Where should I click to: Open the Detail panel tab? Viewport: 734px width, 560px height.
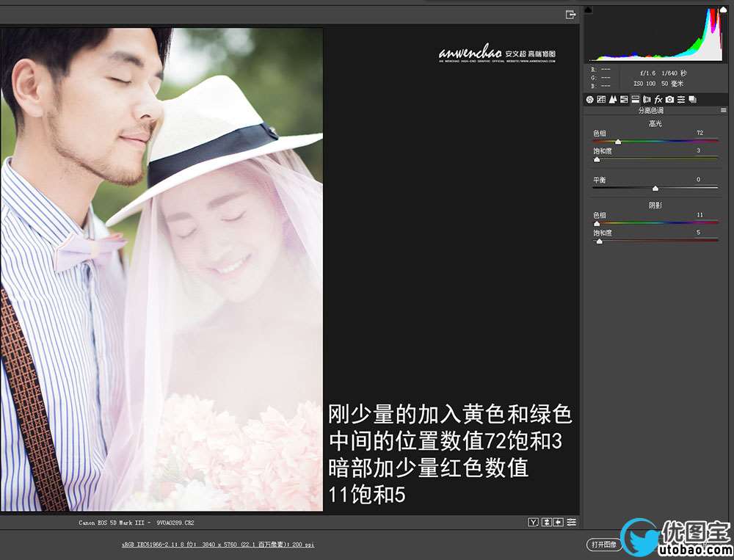[612, 99]
